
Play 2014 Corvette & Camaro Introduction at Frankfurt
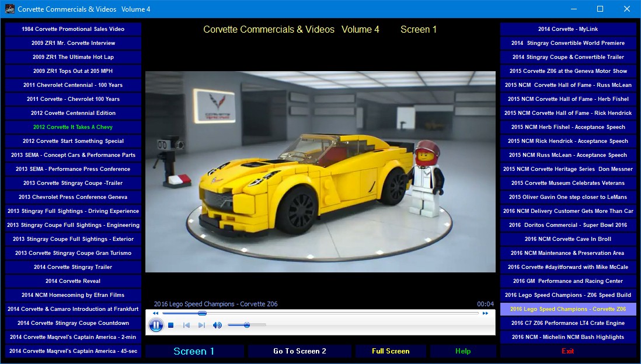[73, 309]
